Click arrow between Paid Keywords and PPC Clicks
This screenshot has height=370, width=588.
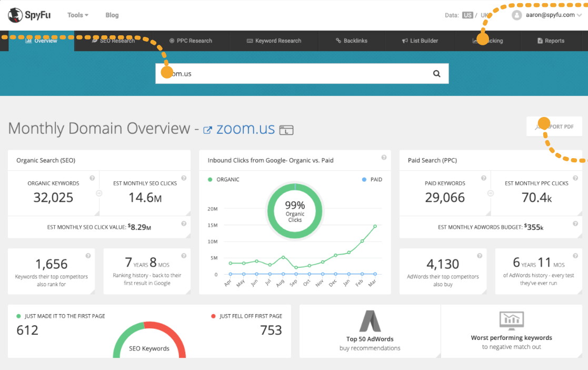[x=491, y=193]
